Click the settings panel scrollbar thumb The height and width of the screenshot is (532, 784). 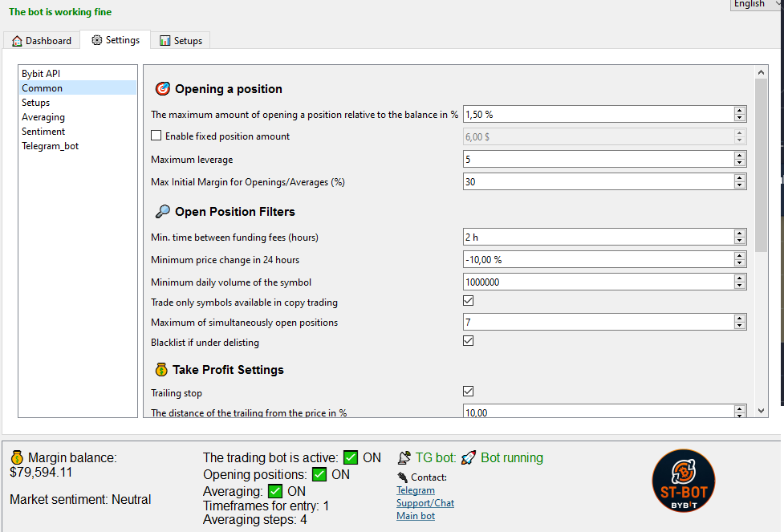click(x=761, y=165)
